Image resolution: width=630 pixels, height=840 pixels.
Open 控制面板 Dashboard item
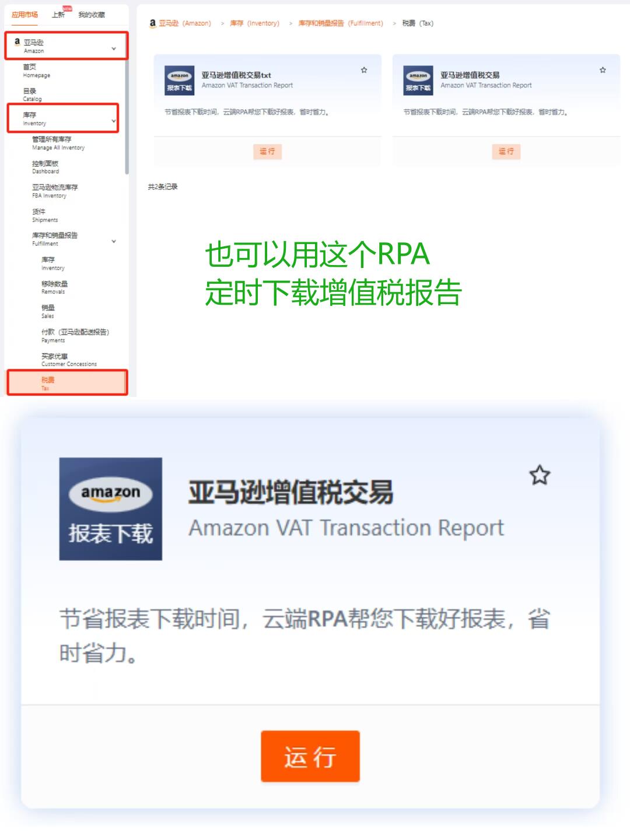coord(45,167)
